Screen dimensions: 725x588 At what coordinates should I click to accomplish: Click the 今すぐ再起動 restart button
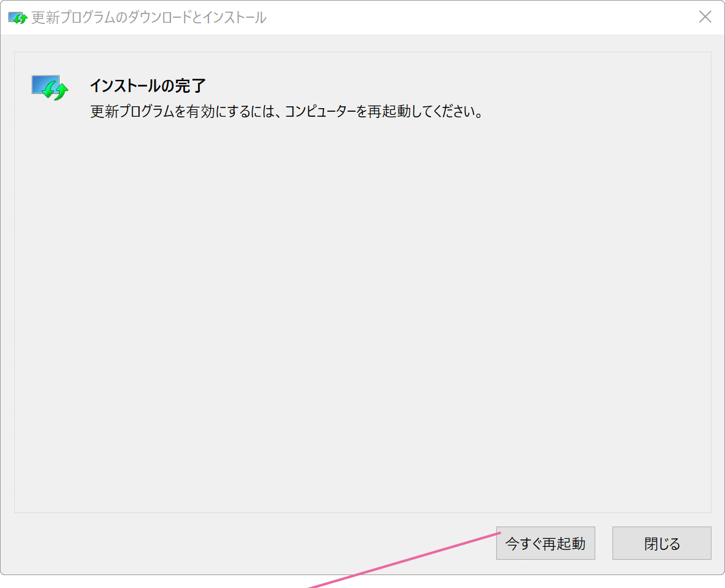(545, 543)
